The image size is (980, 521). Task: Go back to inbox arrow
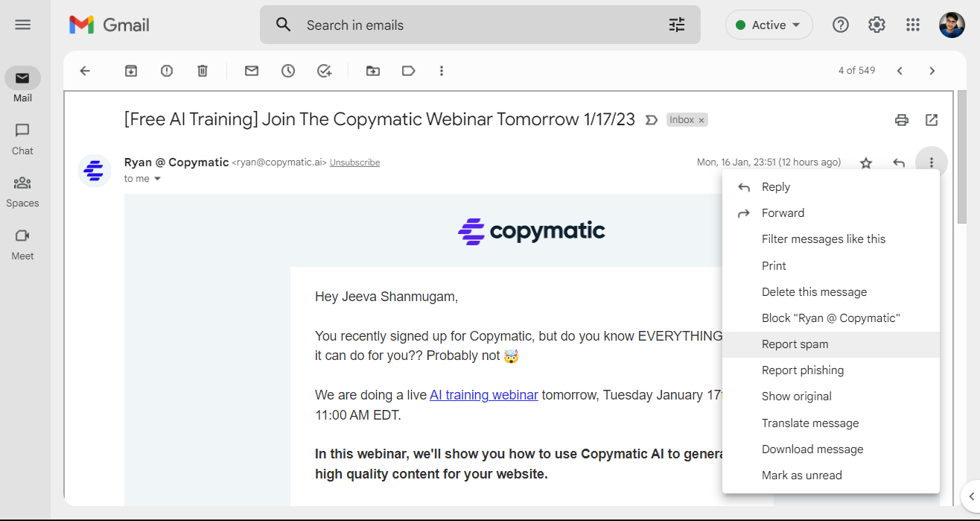click(x=85, y=71)
